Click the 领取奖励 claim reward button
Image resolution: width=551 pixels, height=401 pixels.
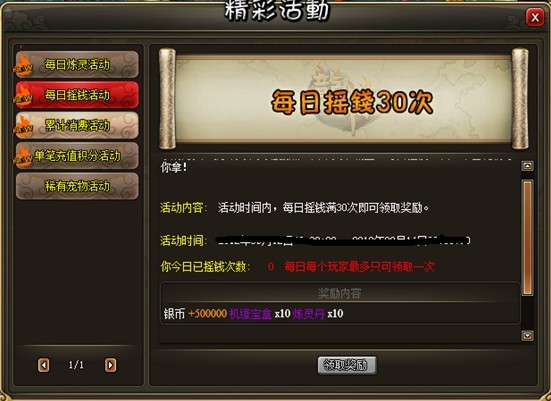coord(346,365)
